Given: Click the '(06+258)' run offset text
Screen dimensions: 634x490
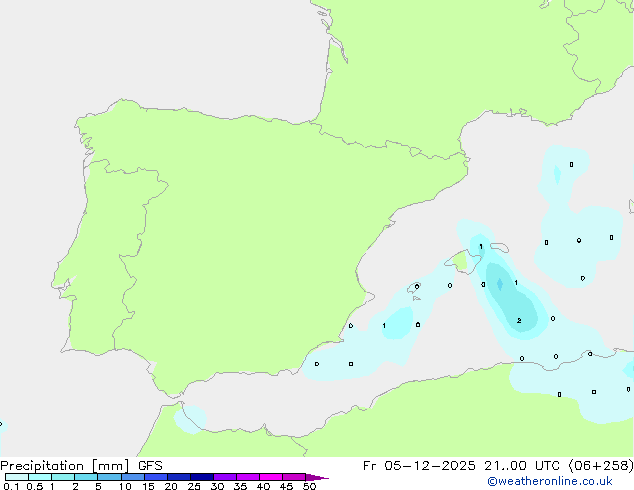Looking at the screenshot, I should (x=601, y=466).
